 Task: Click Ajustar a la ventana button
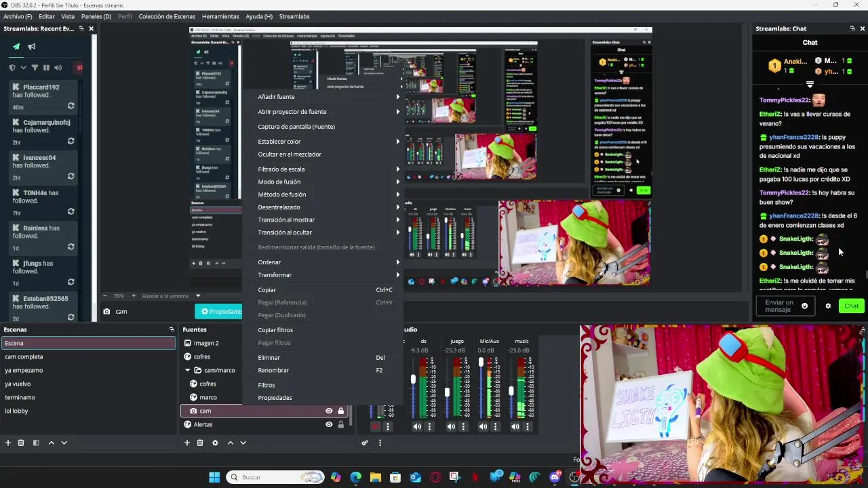point(165,296)
